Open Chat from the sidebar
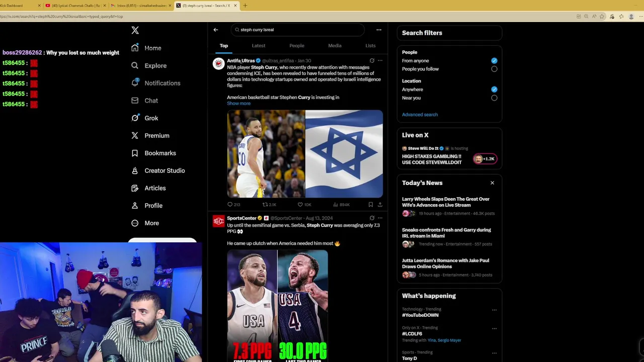Screen dimensions: 644x362 (x=144, y=101)
